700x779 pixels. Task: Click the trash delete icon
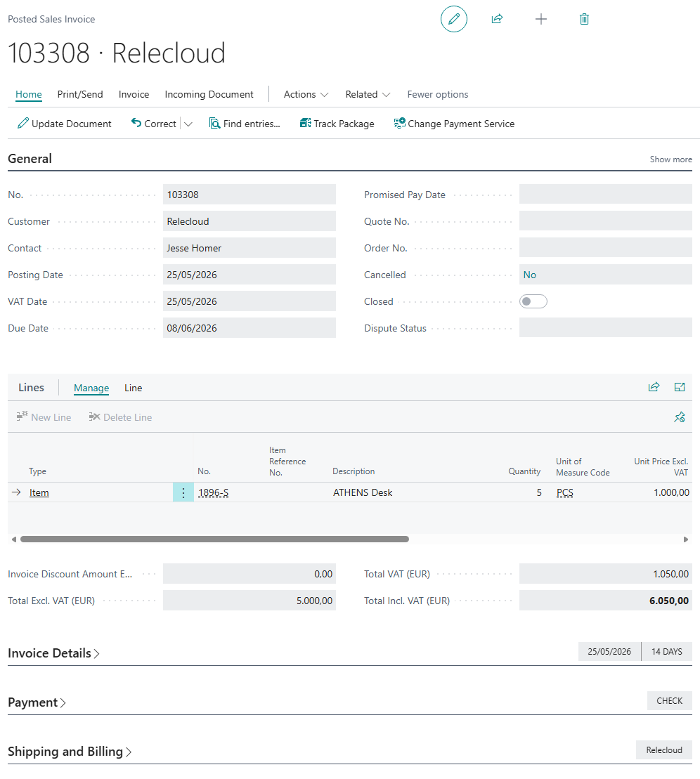584,20
